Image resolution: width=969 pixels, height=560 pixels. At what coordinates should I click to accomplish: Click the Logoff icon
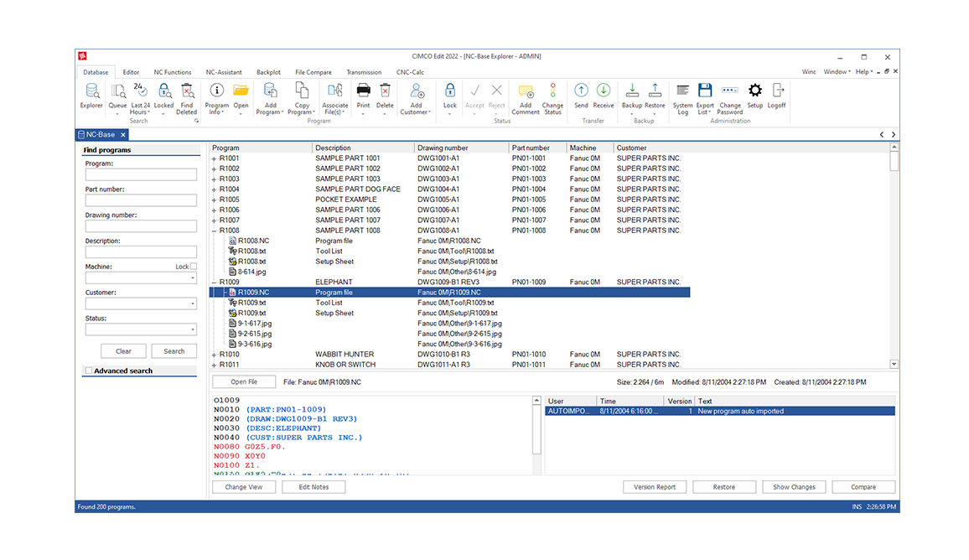pyautogui.click(x=777, y=91)
